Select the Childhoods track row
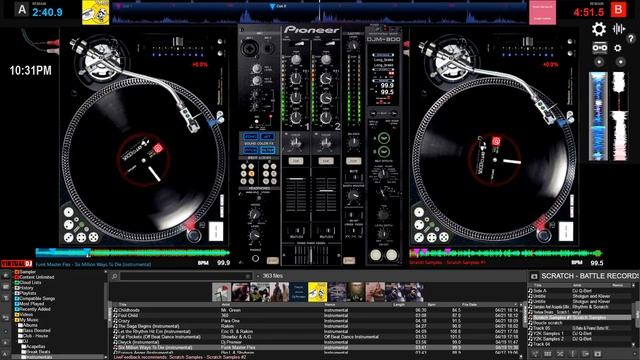Image resolution: width=640 pixels, height=360 pixels. tap(315, 310)
